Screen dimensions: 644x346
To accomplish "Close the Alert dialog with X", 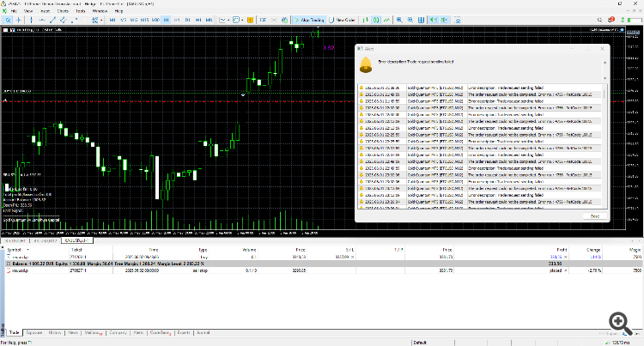I will tap(602, 48).
